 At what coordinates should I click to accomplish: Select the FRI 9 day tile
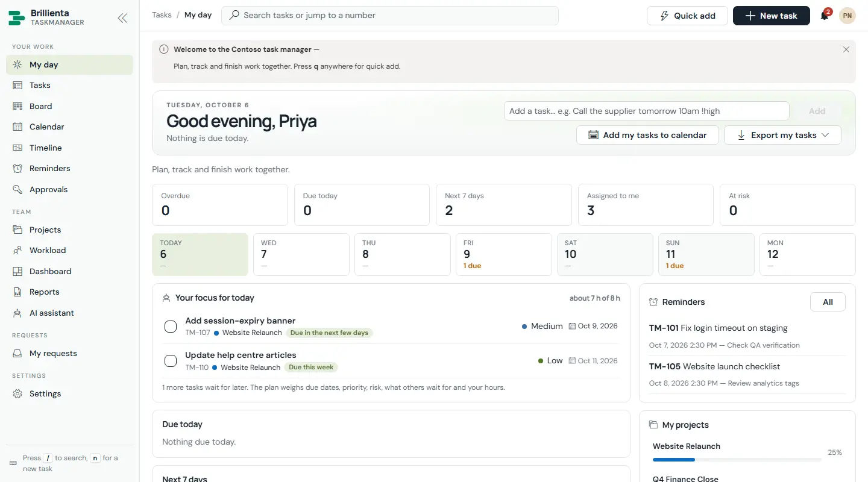(503, 254)
